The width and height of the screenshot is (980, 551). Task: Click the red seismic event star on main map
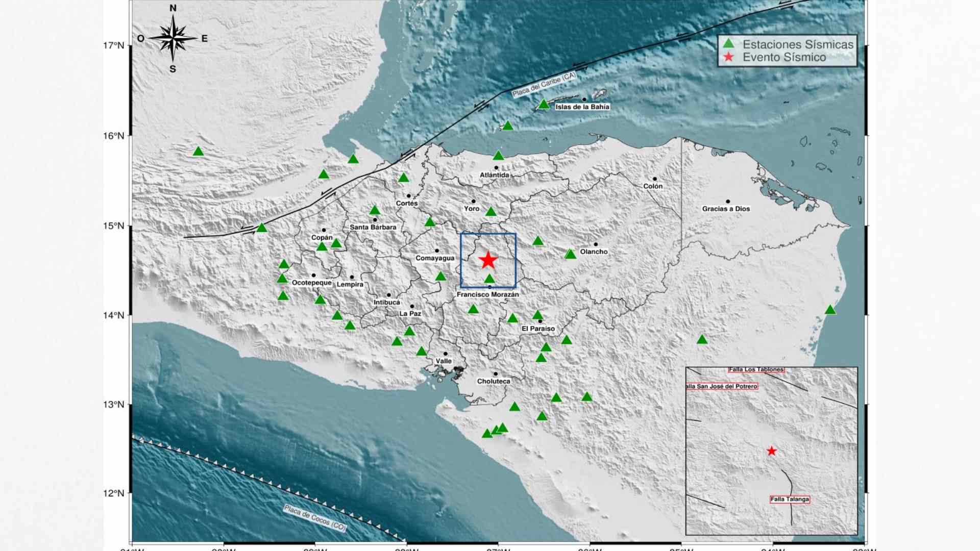point(488,260)
